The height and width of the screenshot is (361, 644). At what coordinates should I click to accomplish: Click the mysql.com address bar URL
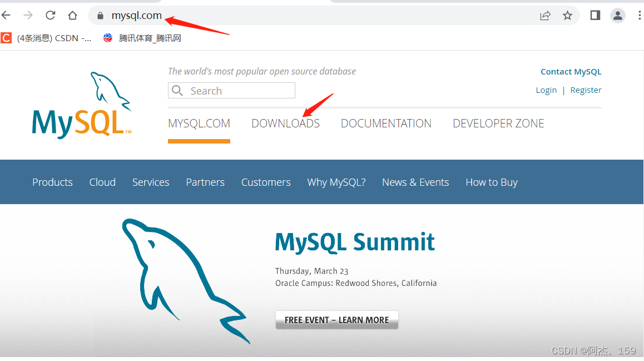pos(136,16)
